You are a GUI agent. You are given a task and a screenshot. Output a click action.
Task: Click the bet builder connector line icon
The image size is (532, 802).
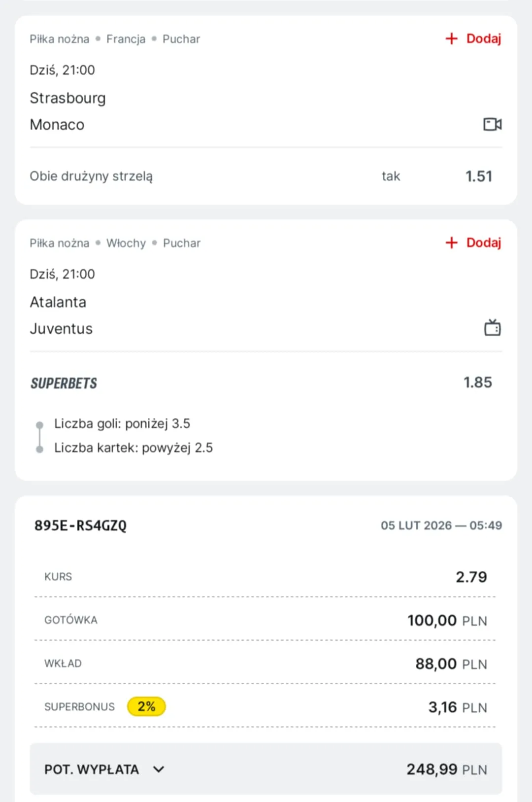(40, 437)
